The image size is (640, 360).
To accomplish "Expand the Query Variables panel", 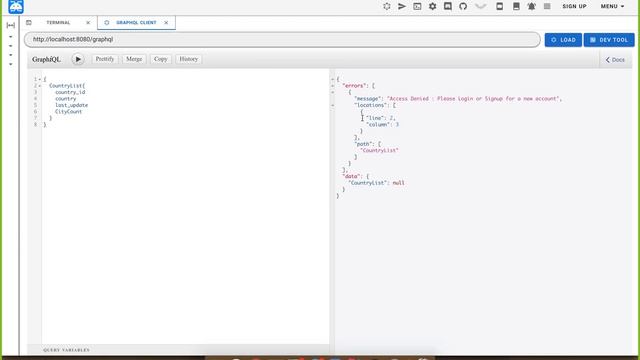I will tap(67, 350).
